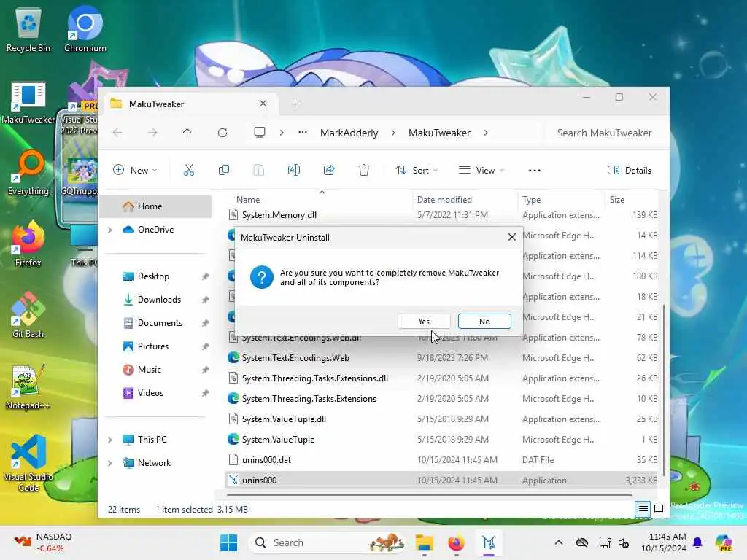Sort by Size column header
Viewport: 747px width, 560px height.
632,200
